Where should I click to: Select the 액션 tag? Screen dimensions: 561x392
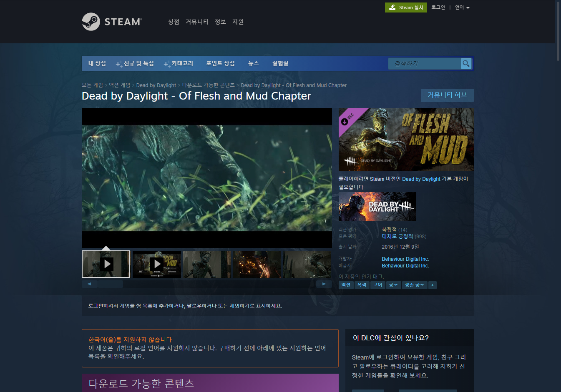point(346,285)
